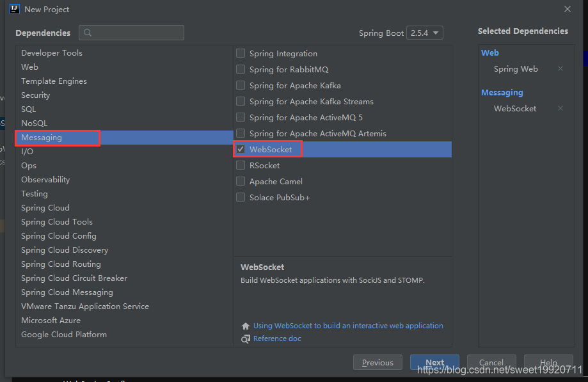The image size is (588, 382).
Task: Open the Template Engines category
Action: tap(125, 81)
